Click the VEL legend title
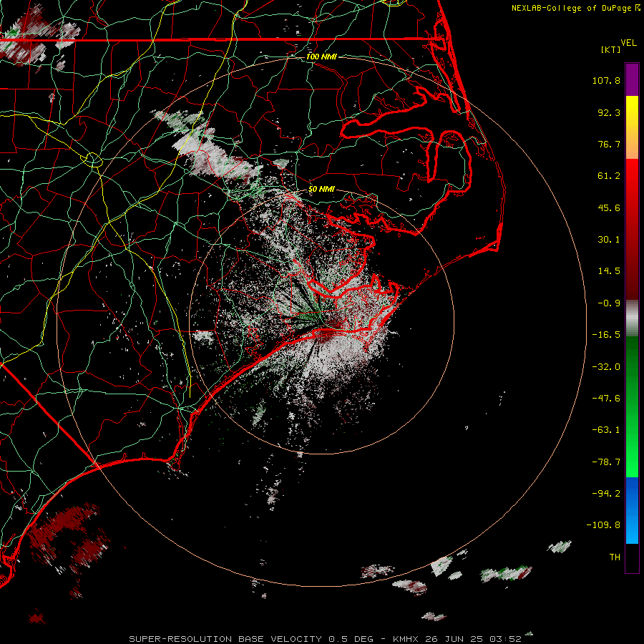The width and height of the screenshot is (644, 644). tap(628, 43)
